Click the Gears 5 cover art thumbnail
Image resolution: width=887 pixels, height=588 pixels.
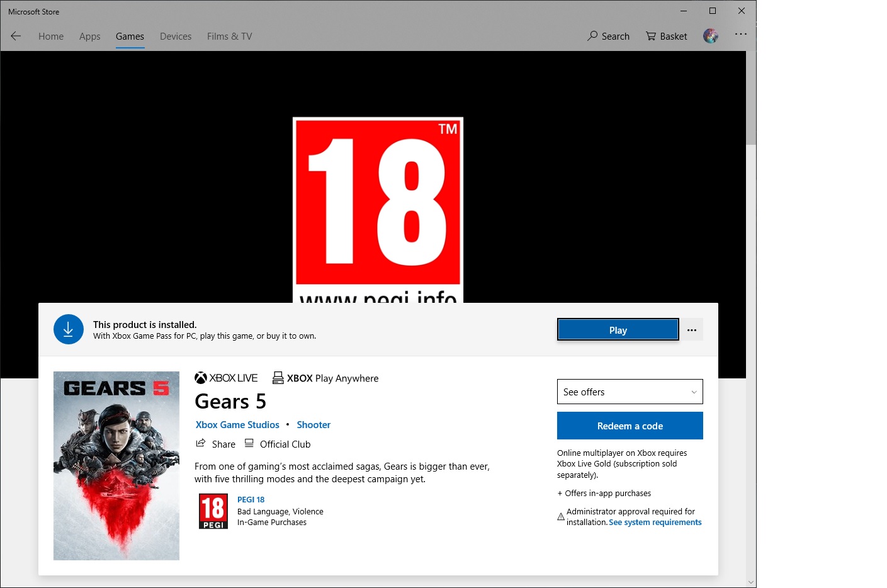coord(116,466)
